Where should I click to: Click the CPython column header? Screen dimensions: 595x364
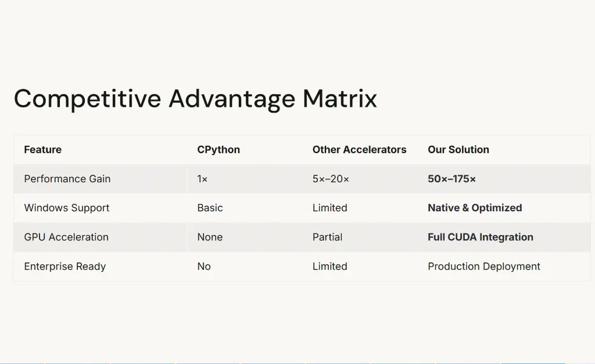click(218, 150)
